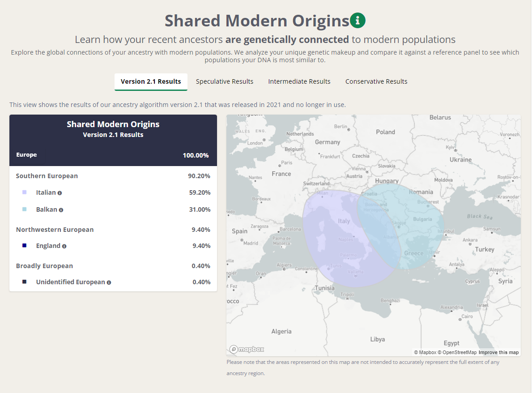The width and height of the screenshot is (532, 393).
Task: Select the Southern European category row
Action: [113, 176]
